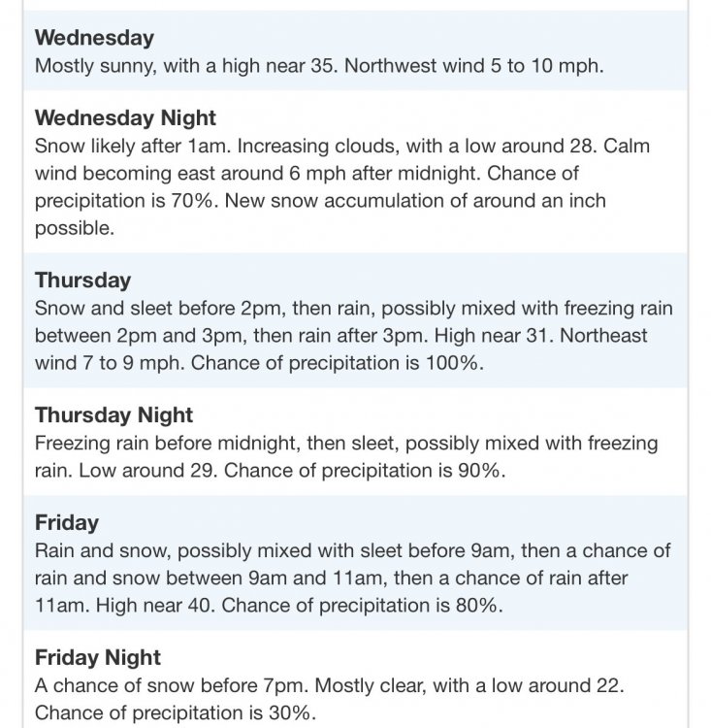Viewport: 711px width, 728px height.
Task: Click the Thursday Night heading
Action: pos(113,415)
